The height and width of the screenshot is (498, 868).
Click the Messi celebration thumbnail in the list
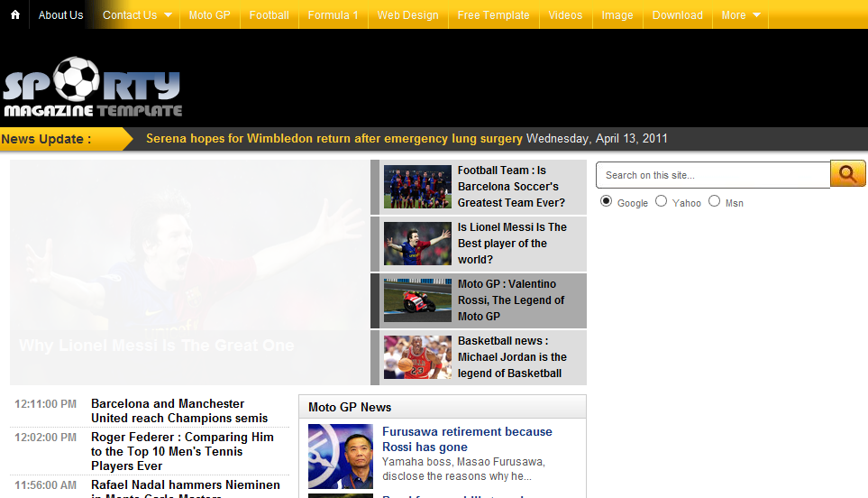(x=417, y=244)
